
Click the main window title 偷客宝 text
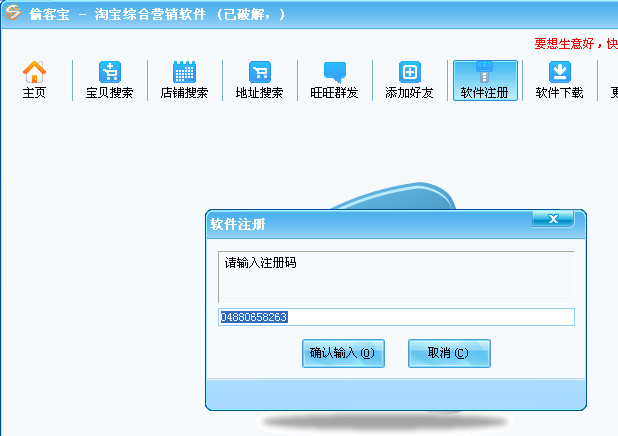pos(49,15)
